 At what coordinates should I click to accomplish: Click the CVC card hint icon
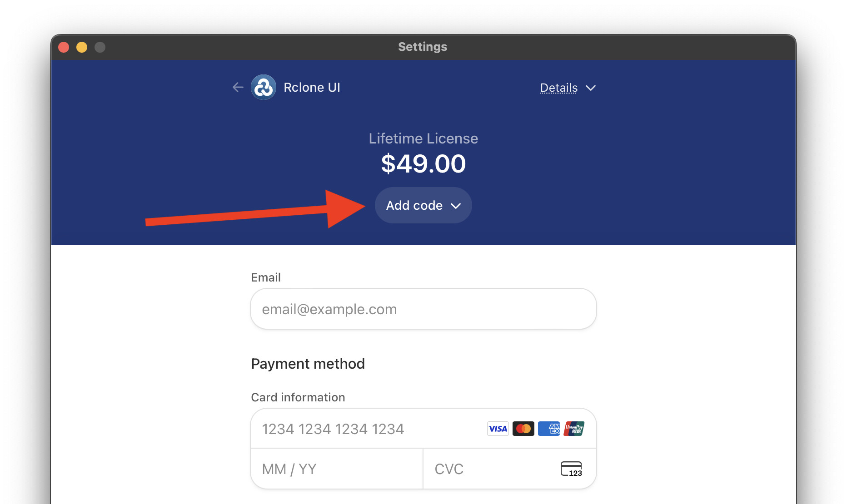[571, 469]
